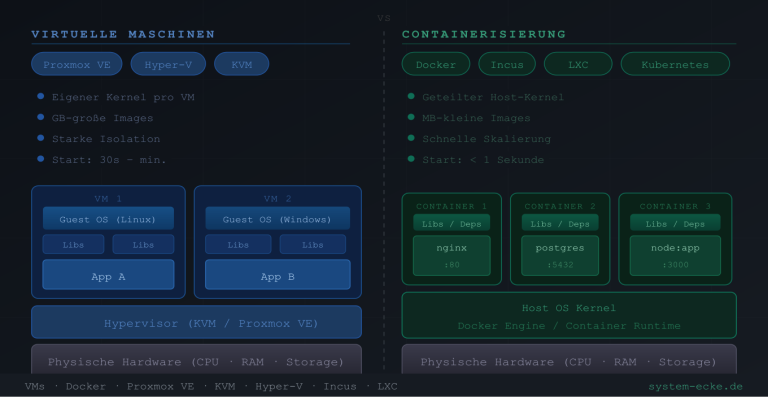Open the system-ecke.de link
768x407 pixels.
click(696, 386)
